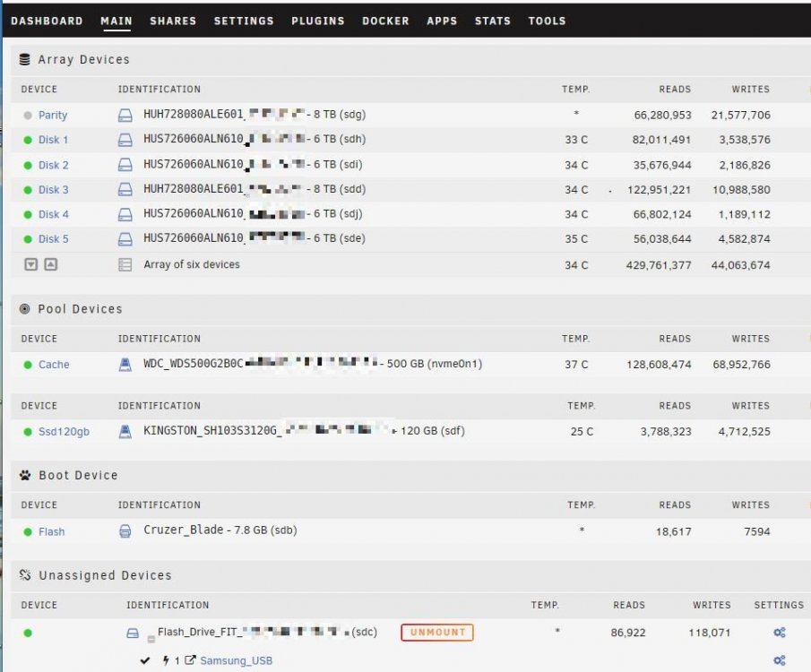
Task: Go to the Plugins tab
Action: click(317, 22)
